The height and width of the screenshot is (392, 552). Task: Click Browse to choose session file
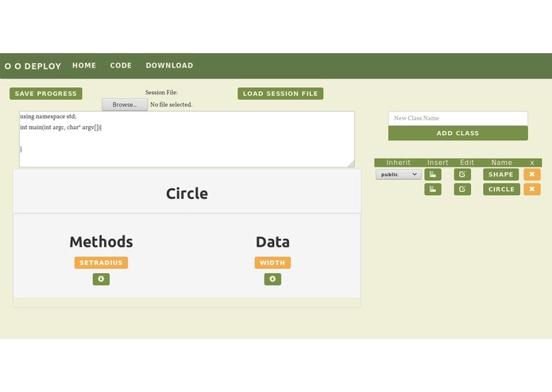click(125, 105)
